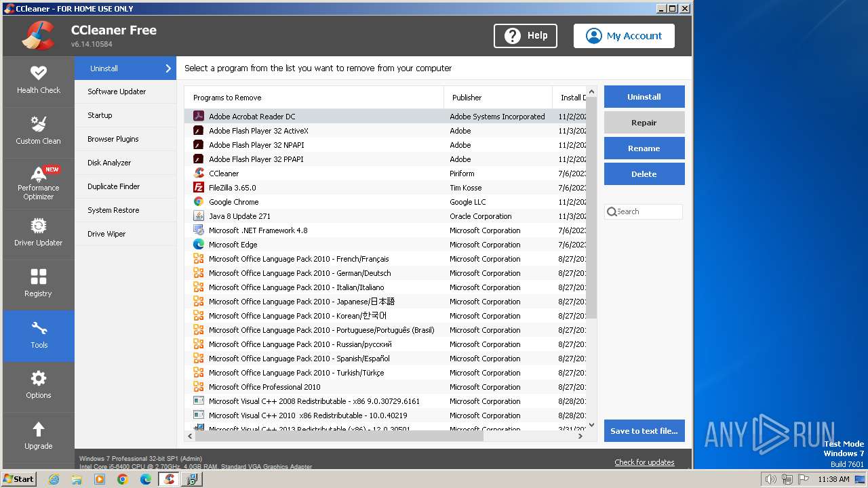
Task: Select Office Language Pack Russian row
Action: coord(385,344)
